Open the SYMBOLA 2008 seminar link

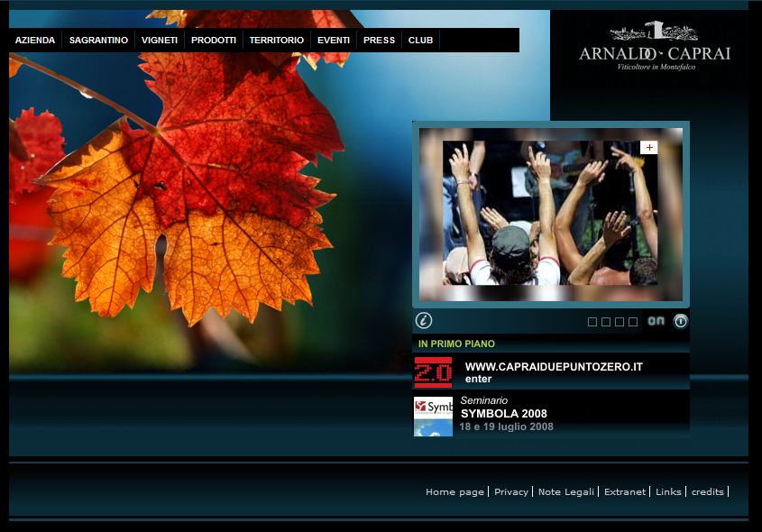[504, 414]
